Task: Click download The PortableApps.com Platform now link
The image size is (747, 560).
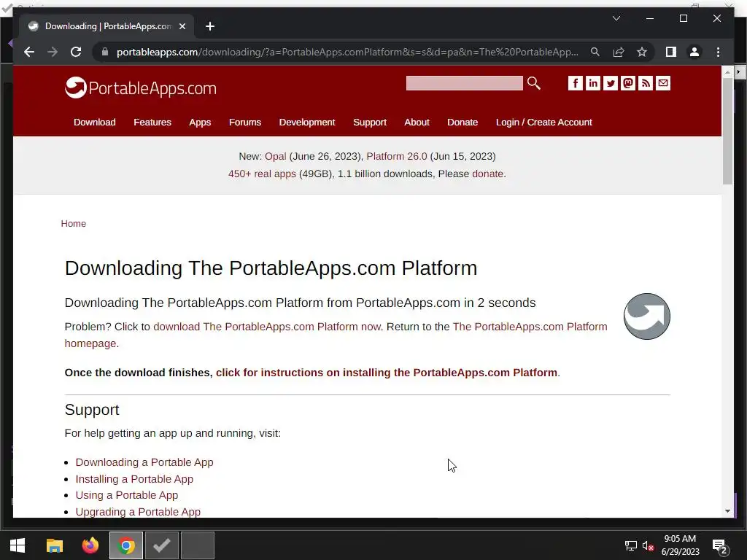Action: pos(267,327)
